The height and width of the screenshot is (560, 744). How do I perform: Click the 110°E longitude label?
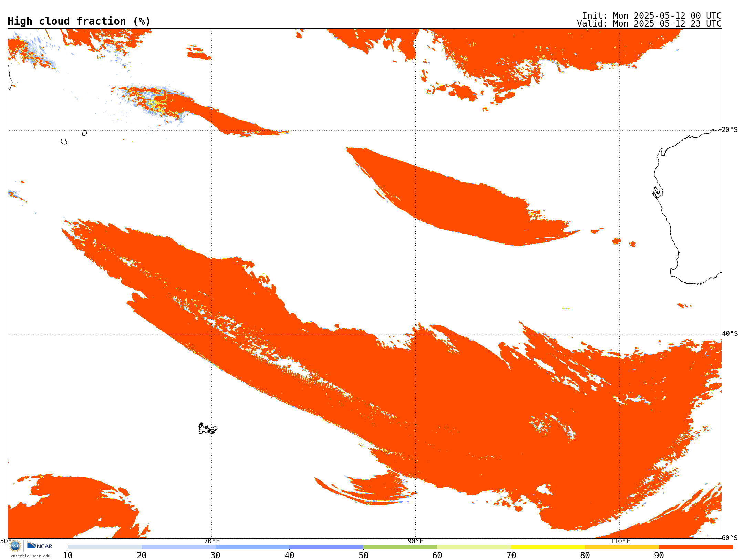[620, 541]
